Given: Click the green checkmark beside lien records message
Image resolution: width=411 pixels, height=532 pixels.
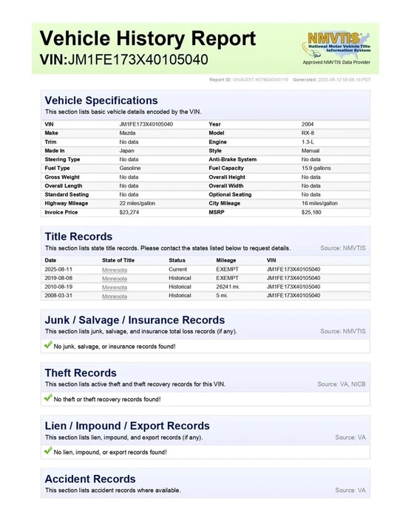Looking at the screenshot, I should click(48, 451).
